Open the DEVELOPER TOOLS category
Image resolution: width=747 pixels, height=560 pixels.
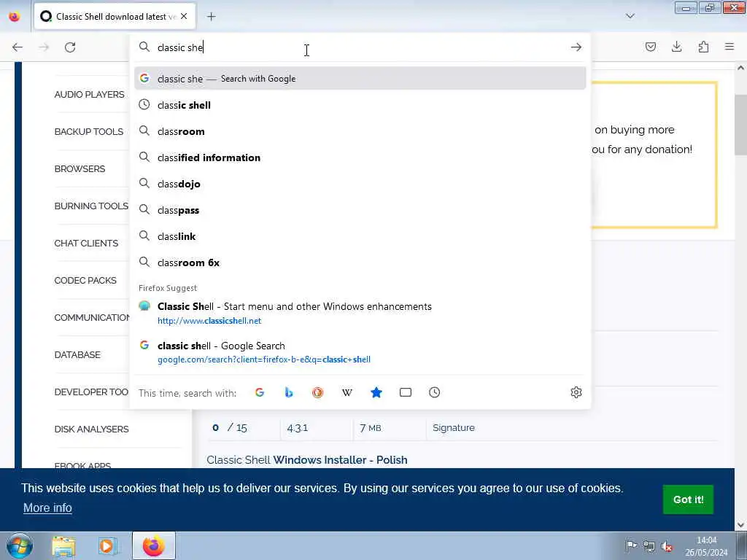[x=91, y=392]
